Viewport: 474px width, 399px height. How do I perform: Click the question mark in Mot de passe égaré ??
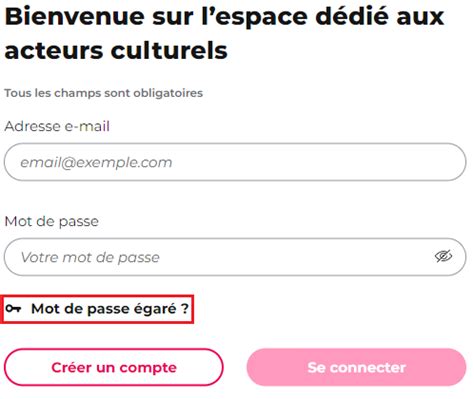pyautogui.click(x=185, y=309)
